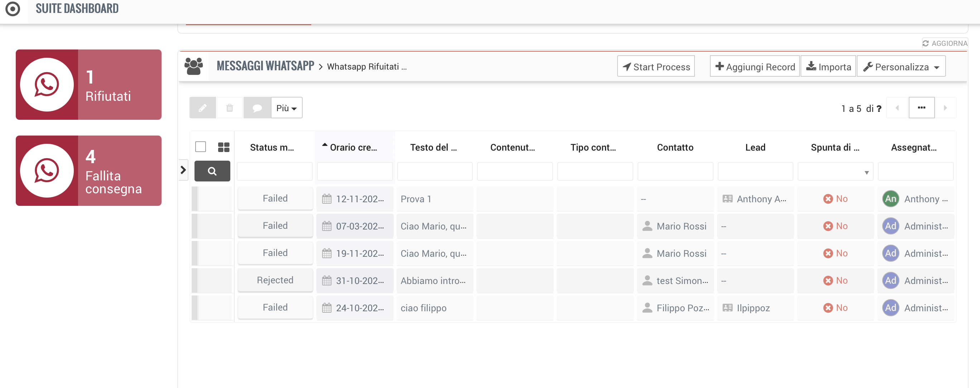This screenshot has width=980, height=388.
Task: Click the Contatto filter input field
Action: tap(675, 172)
